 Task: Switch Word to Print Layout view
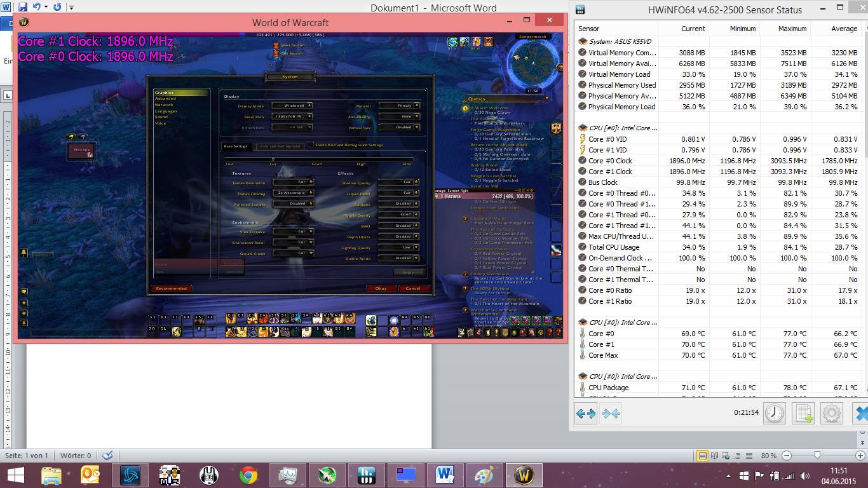[x=702, y=456]
